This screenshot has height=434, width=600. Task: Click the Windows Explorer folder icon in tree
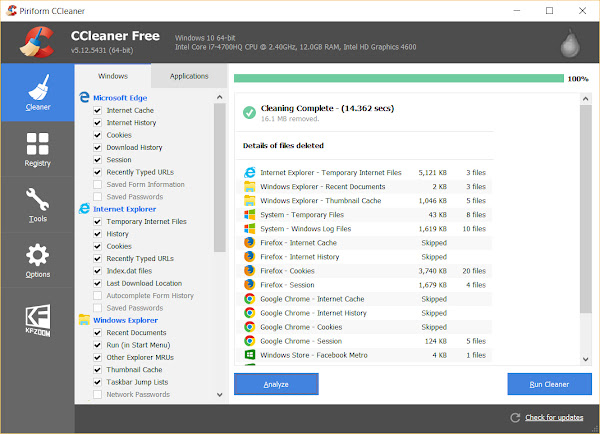(x=84, y=320)
